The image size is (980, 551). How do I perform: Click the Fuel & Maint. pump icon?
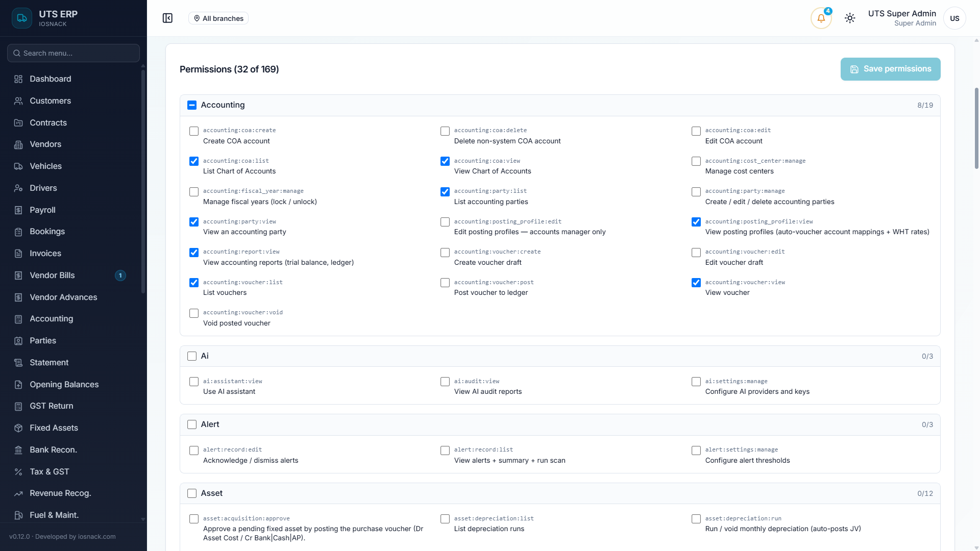coord(18,515)
